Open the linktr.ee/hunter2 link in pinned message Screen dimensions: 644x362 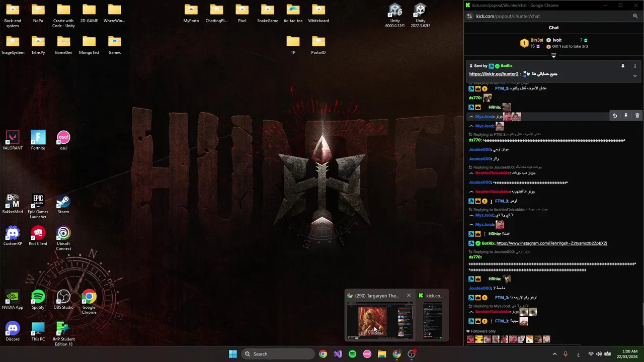click(x=494, y=74)
